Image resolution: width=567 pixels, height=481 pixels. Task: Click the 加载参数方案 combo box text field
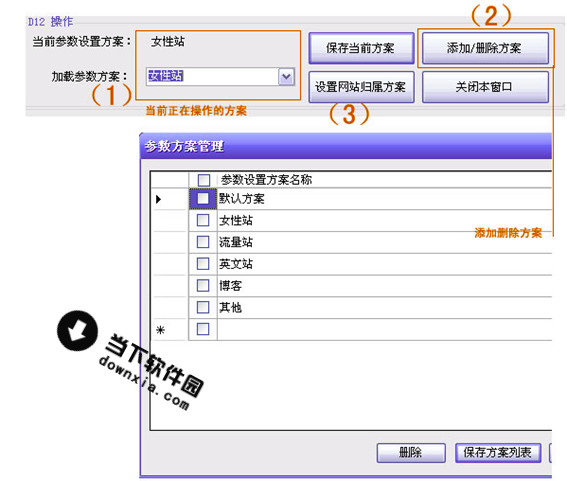pyautogui.click(x=212, y=77)
